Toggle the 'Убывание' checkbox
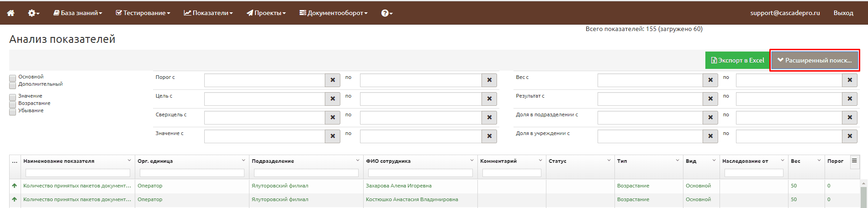The height and width of the screenshot is (208, 868). [x=13, y=112]
